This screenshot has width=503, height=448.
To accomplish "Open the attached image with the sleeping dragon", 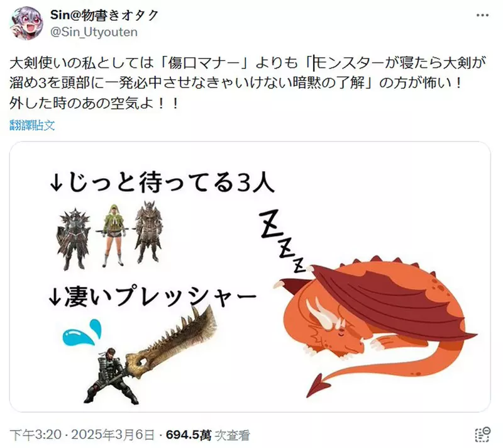I will click(250, 277).
